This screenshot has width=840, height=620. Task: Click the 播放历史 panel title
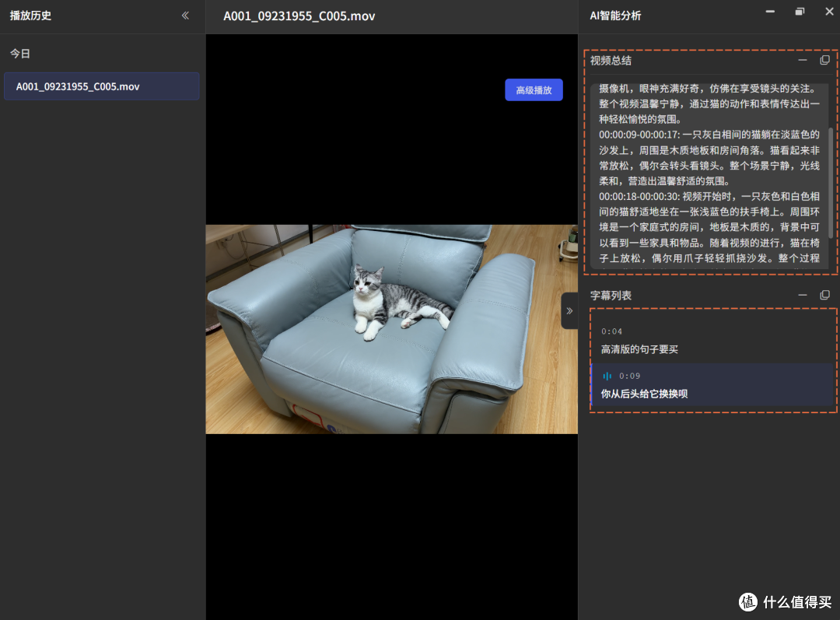[x=30, y=16]
